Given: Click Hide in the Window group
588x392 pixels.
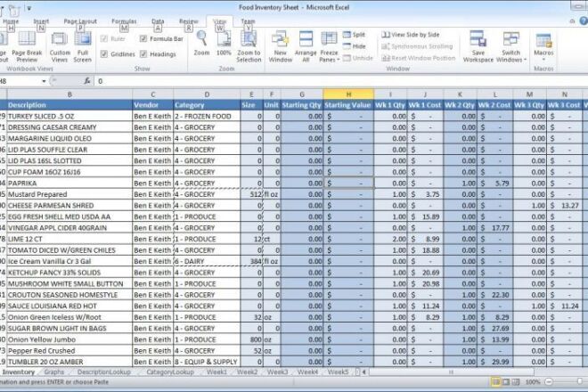Looking at the screenshot, I should (358, 46).
